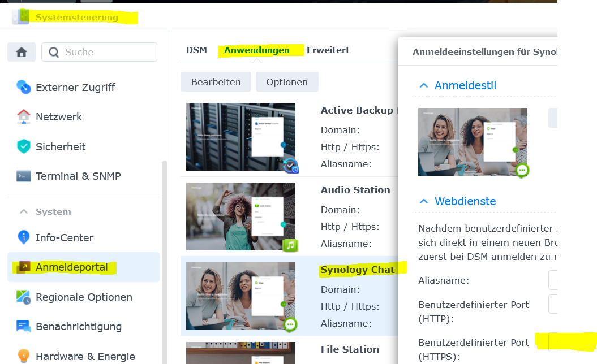This screenshot has width=597, height=364.
Task: Select Anmeldeportal in the sidebar
Action: coord(84,267)
